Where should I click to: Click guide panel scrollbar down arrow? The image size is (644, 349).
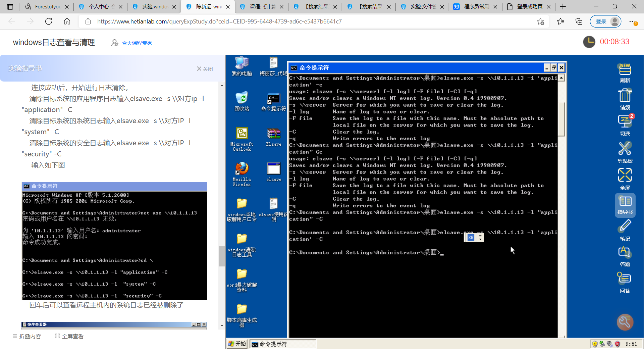point(222,326)
